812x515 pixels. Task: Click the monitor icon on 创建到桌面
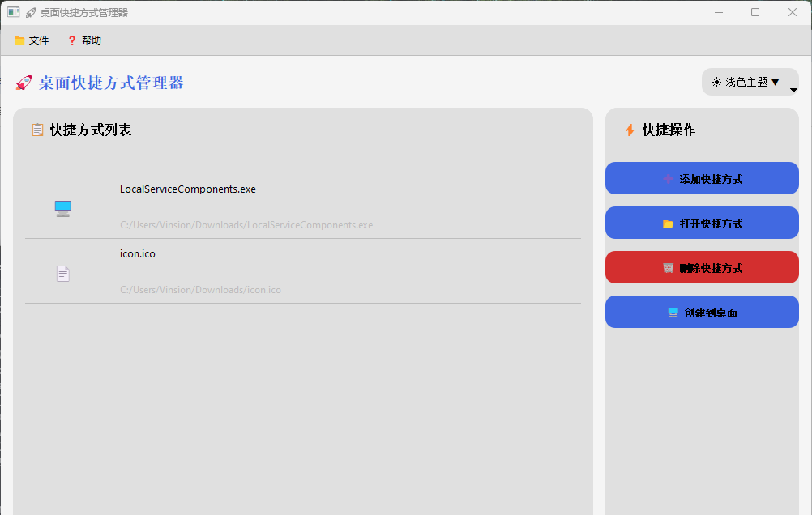point(673,313)
